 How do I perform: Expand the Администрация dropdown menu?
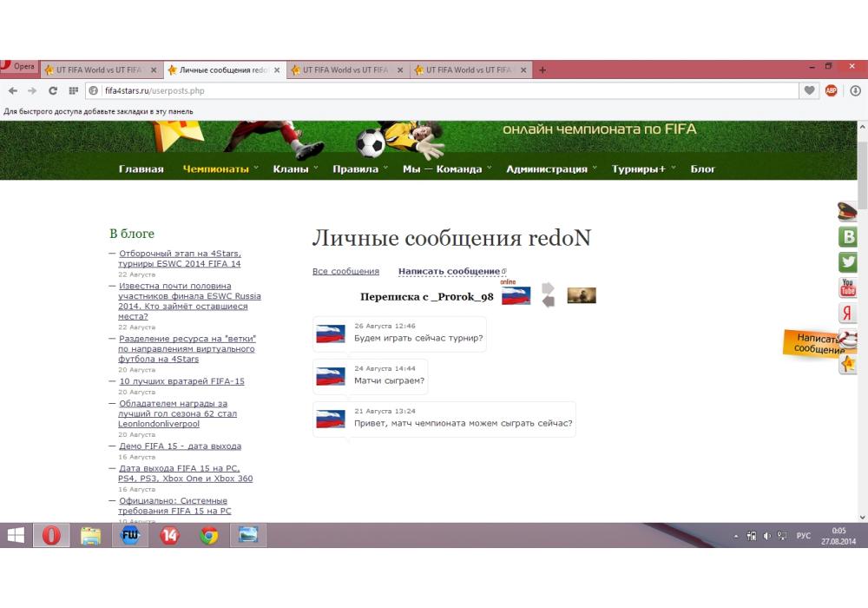[x=551, y=169]
